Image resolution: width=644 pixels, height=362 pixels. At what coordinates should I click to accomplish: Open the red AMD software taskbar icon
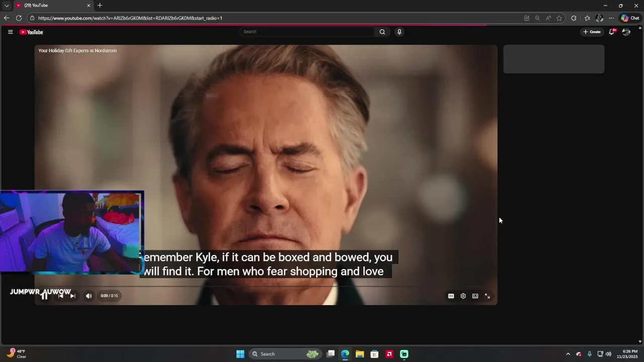tap(389, 354)
